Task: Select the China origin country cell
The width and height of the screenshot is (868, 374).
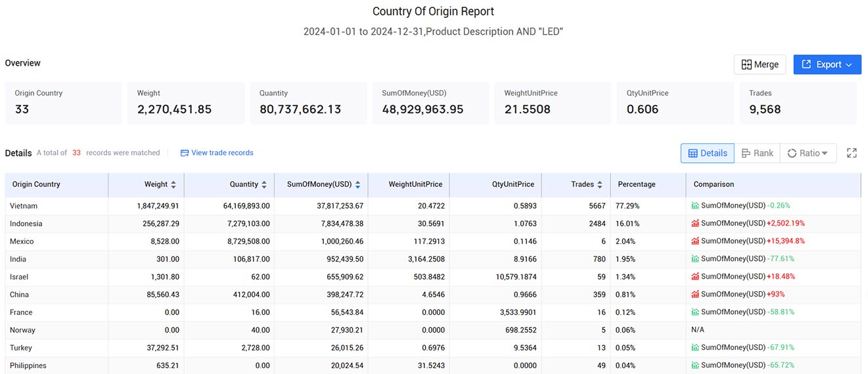Action: [x=57, y=294]
